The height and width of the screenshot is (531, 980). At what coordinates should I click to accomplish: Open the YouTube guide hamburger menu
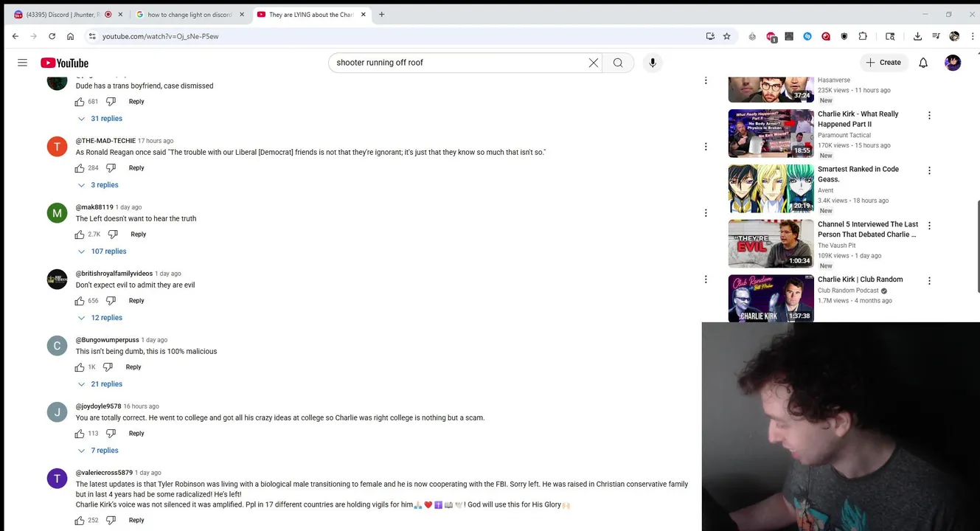coord(22,63)
